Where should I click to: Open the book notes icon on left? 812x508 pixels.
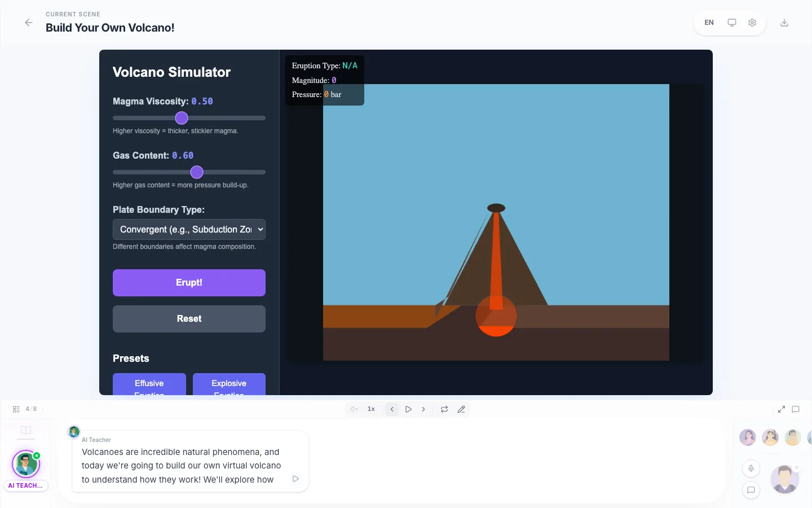click(x=26, y=430)
